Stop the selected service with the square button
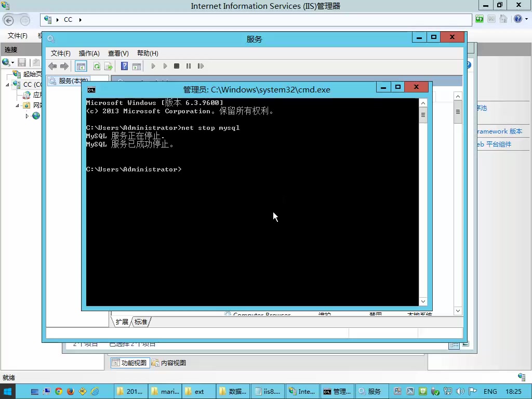This screenshot has width=532, height=399. tap(177, 66)
